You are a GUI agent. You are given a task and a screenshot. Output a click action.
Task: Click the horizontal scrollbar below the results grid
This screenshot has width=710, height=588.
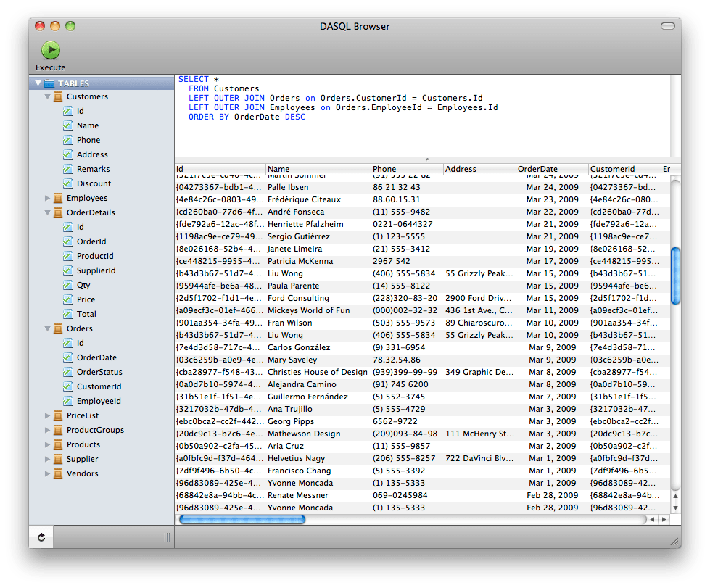pos(242,519)
